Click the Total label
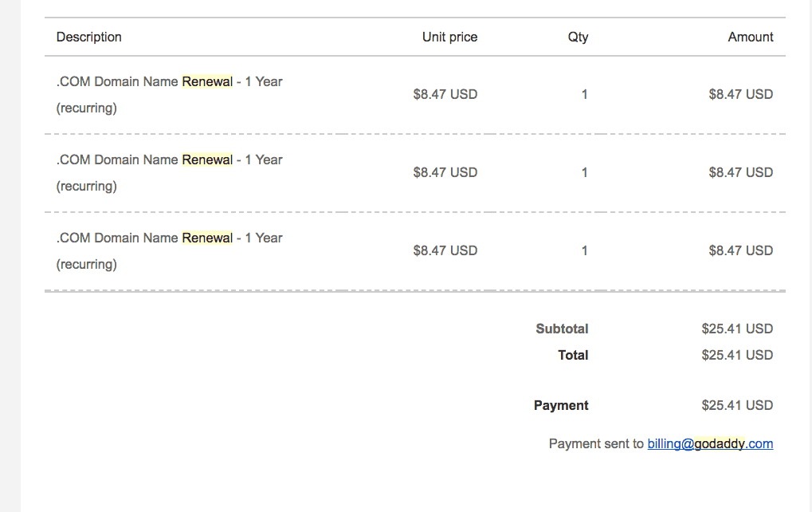 point(573,356)
